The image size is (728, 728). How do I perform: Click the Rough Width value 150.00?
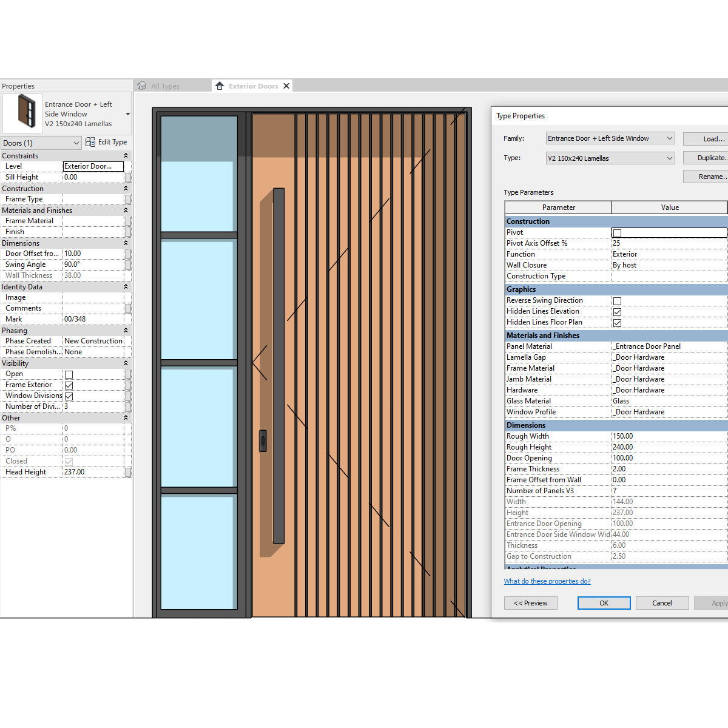click(669, 436)
